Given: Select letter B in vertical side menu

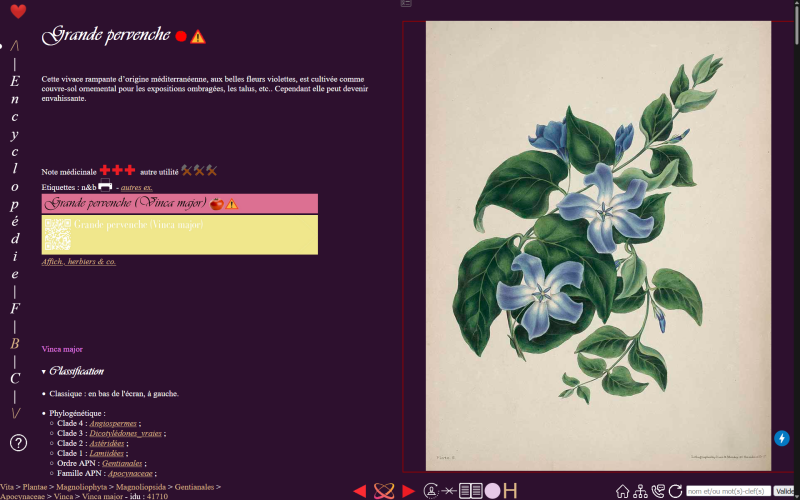Looking at the screenshot, I should coord(15,344).
